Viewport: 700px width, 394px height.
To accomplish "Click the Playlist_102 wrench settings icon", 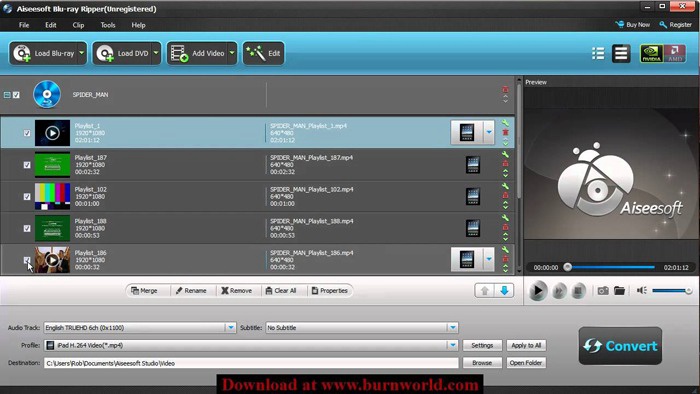I will (x=505, y=187).
